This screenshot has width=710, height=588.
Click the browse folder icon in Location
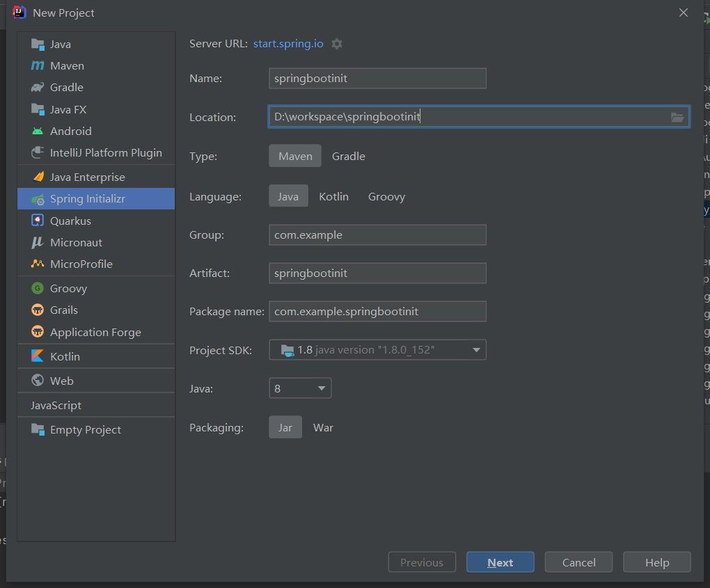click(x=677, y=117)
